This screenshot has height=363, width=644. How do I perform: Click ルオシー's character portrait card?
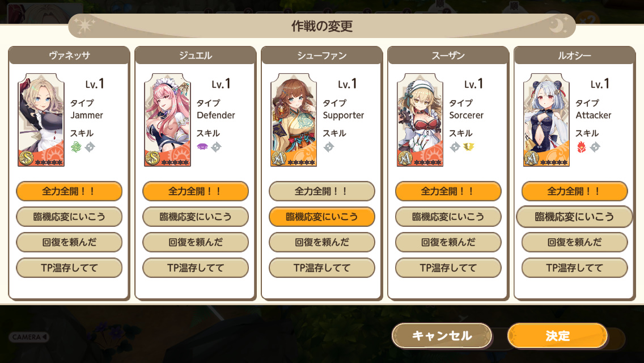click(x=546, y=120)
